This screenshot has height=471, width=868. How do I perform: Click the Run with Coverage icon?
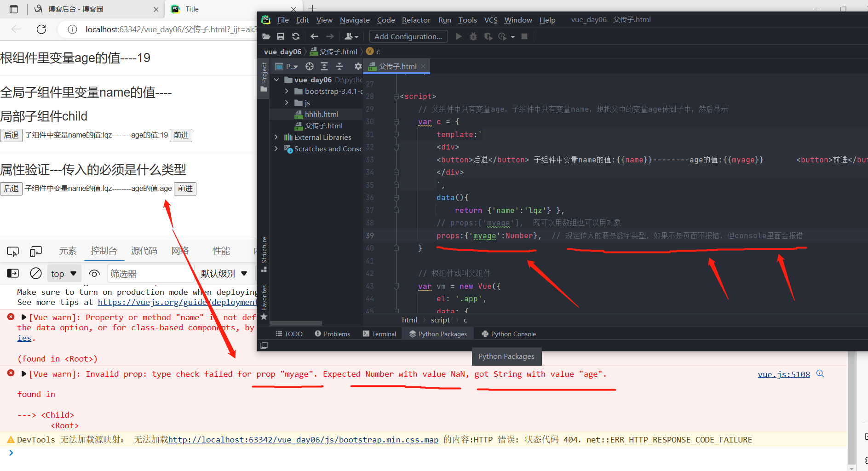click(x=488, y=36)
